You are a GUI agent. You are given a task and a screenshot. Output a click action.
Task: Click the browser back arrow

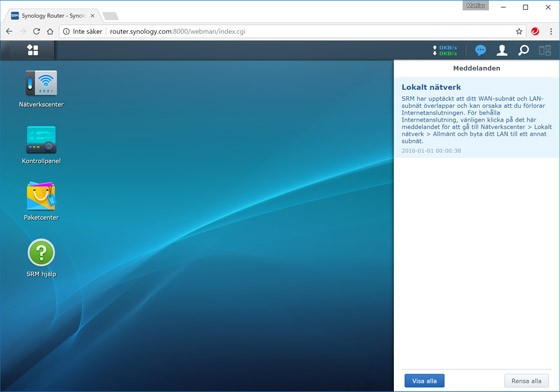pos(9,31)
